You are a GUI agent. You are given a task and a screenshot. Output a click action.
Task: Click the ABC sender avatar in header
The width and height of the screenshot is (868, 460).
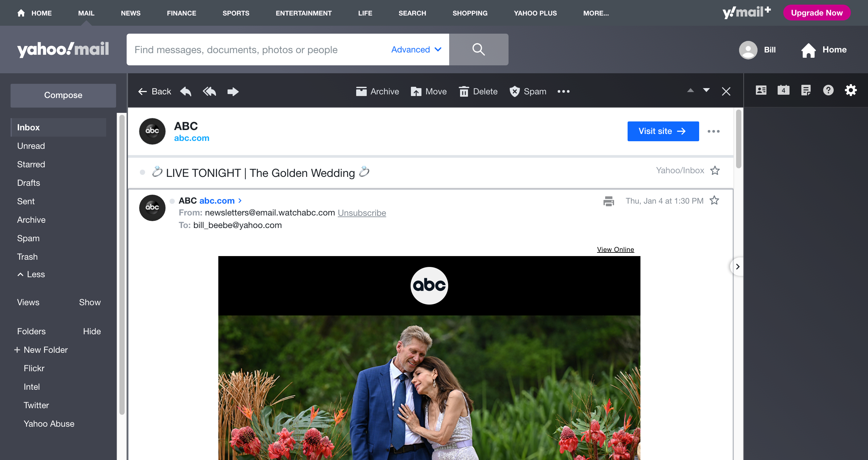tap(152, 131)
